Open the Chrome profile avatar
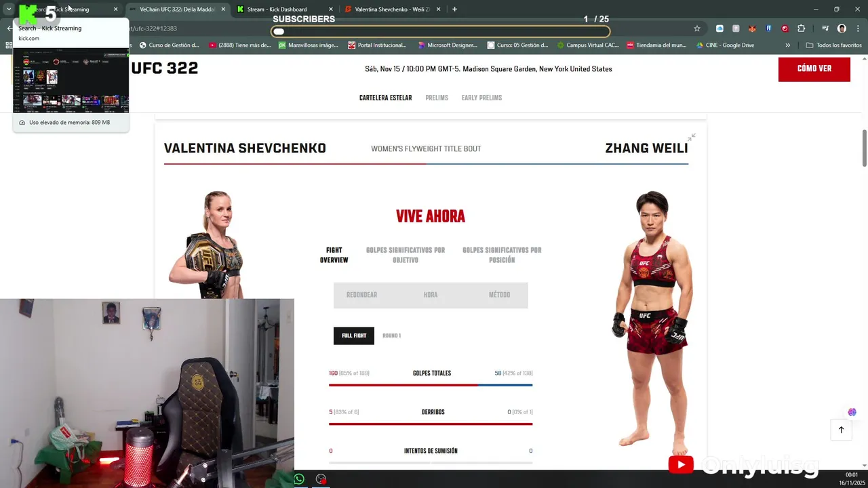The height and width of the screenshot is (488, 868). point(842,28)
